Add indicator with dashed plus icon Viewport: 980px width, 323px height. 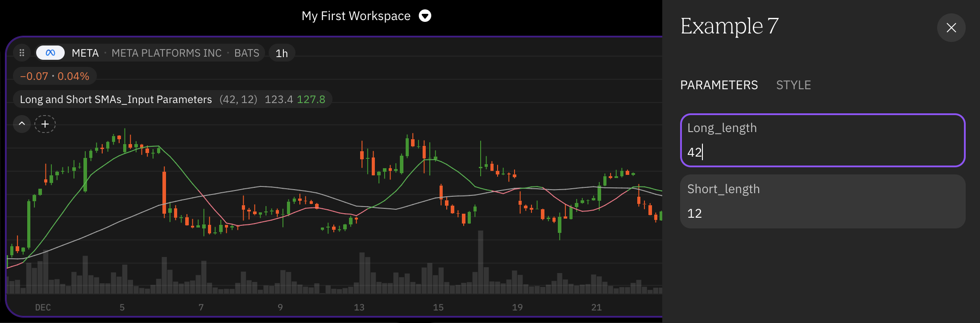(45, 124)
